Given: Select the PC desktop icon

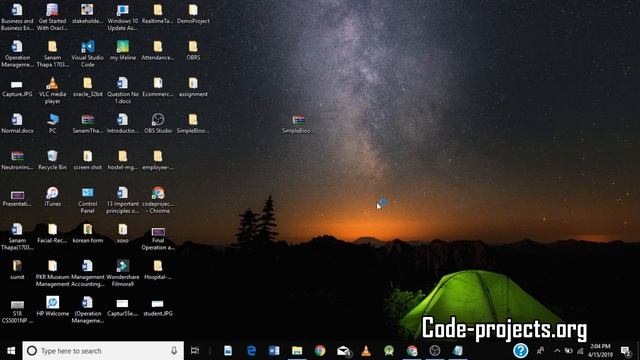Looking at the screenshot, I should [52, 123].
